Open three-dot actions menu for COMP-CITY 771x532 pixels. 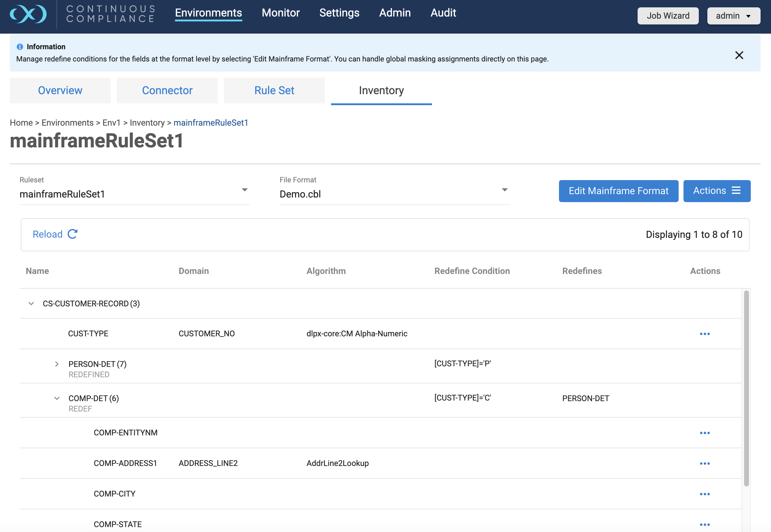[x=704, y=494]
